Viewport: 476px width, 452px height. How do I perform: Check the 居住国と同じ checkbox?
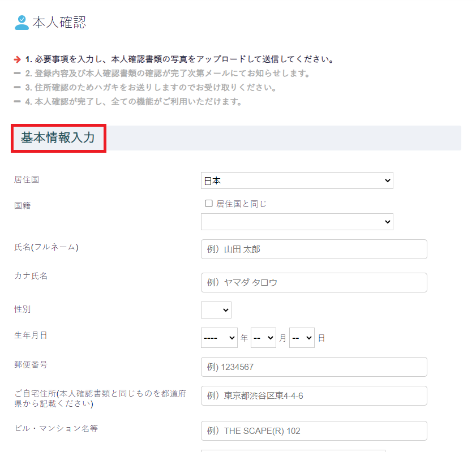pos(208,203)
